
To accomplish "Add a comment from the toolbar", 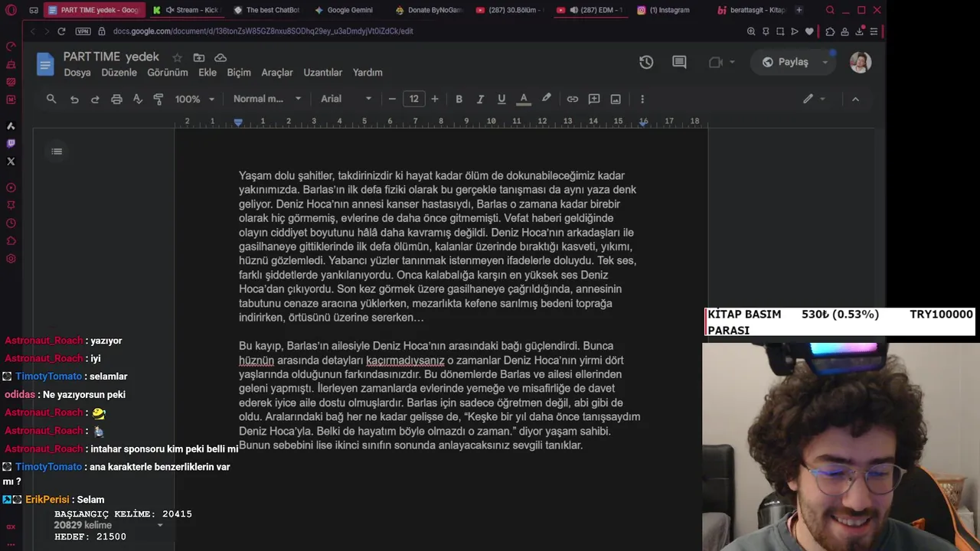I will tap(594, 99).
